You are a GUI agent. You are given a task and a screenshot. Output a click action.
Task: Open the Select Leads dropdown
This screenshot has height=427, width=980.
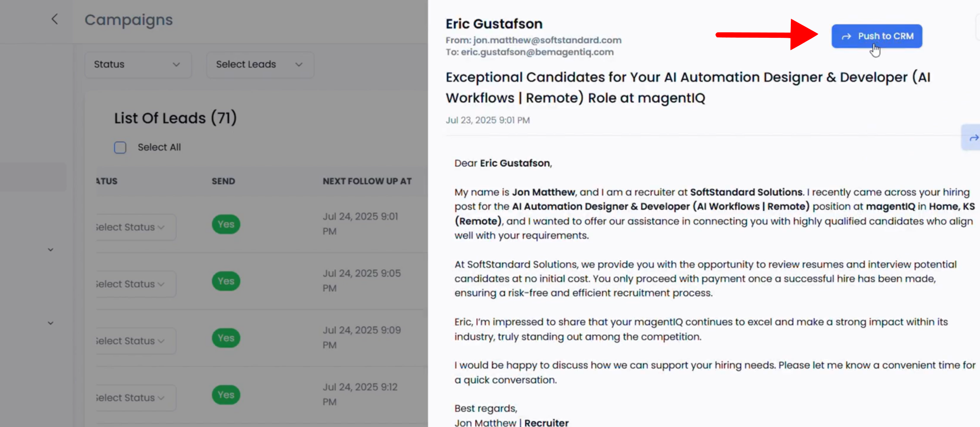coord(260,65)
